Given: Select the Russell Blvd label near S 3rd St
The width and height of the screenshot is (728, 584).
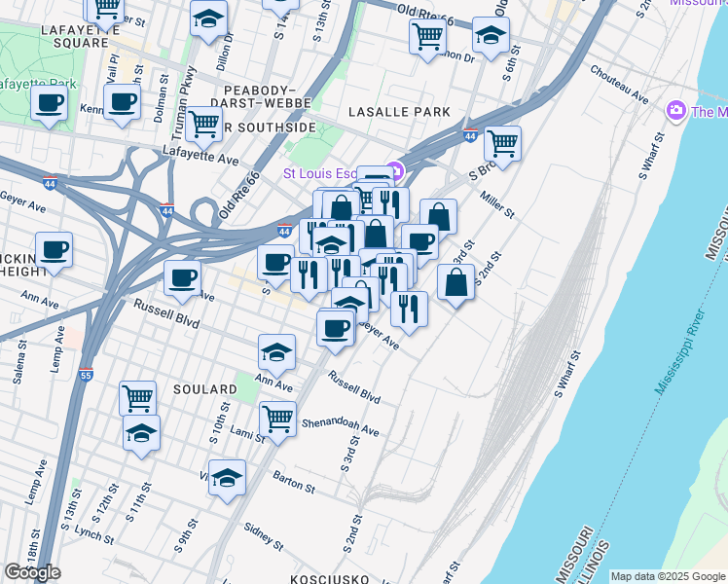Looking at the screenshot, I should pyautogui.click(x=354, y=386).
